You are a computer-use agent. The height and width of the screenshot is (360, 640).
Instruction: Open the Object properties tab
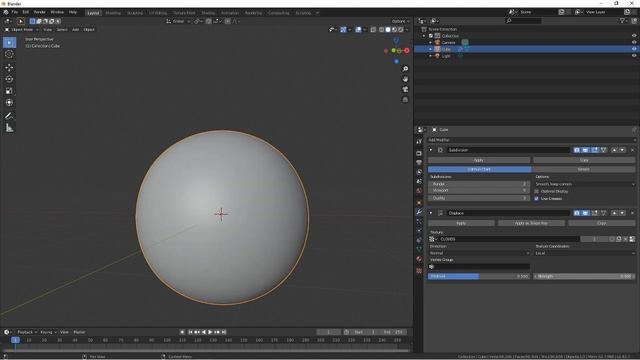click(419, 202)
